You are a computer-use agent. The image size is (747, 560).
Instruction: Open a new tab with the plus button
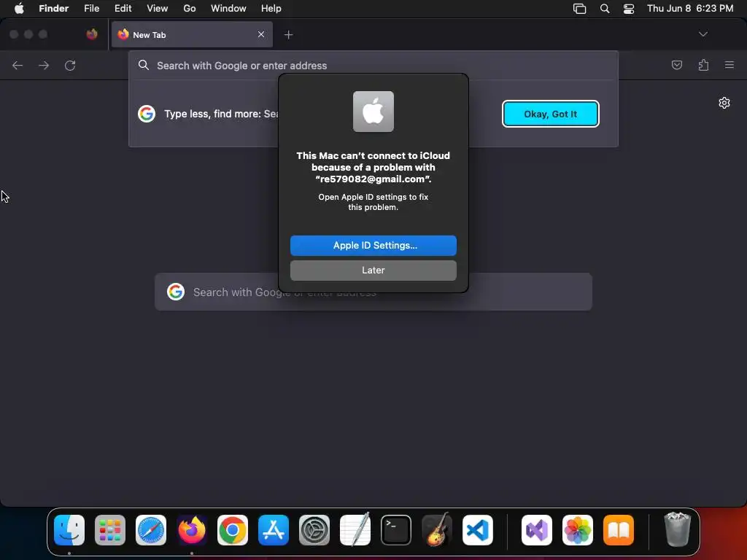[x=288, y=35]
